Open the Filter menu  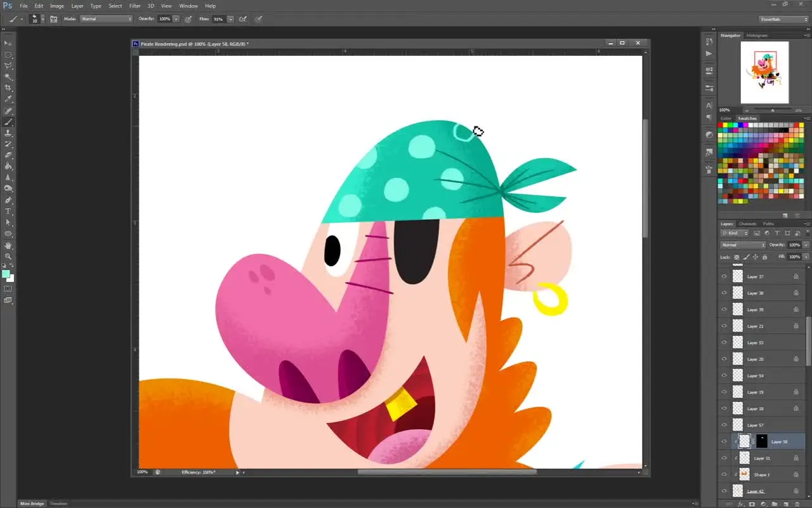tap(135, 6)
